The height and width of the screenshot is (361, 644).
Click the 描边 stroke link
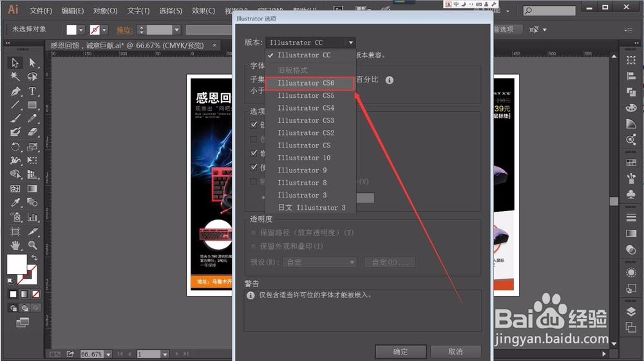(123, 30)
